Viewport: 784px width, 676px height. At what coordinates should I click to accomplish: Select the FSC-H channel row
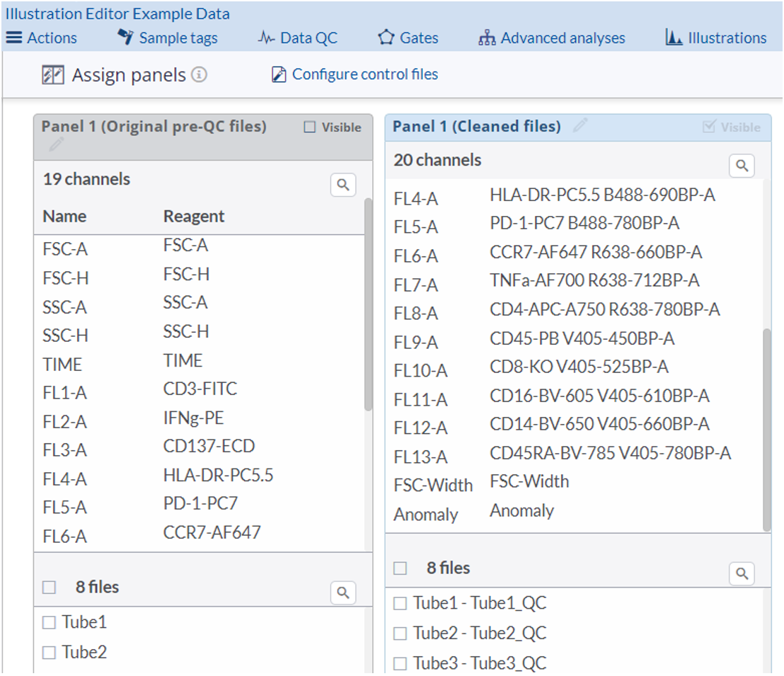pyautogui.click(x=199, y=277)
